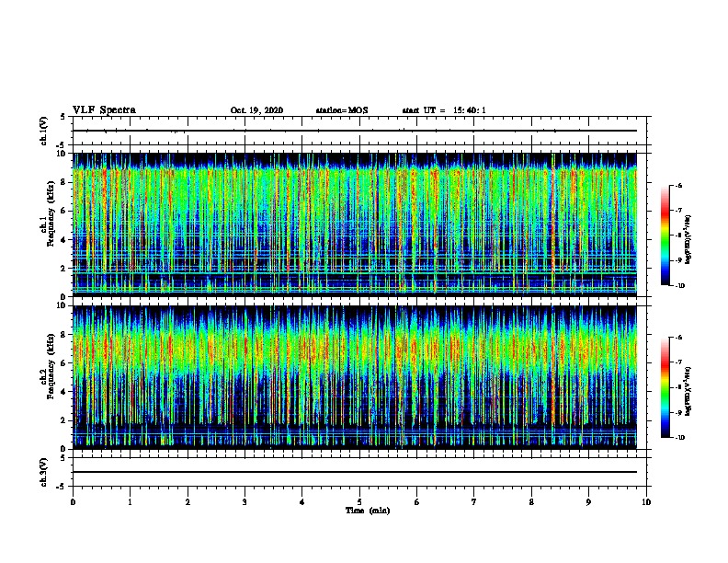728x563 pixels.
Task: Click ch.1 frequency tick label "6"
Action: click(63, 211)
